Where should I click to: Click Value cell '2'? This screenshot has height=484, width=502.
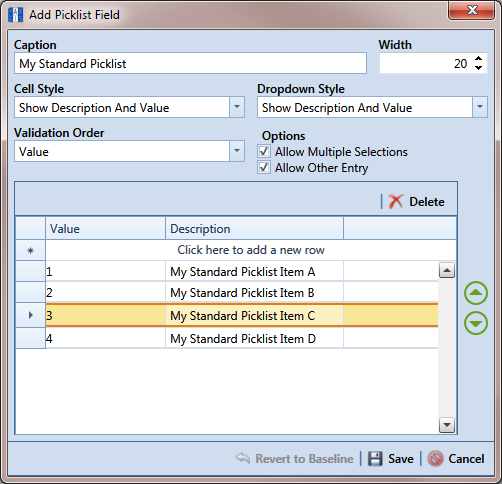tap(105, 292)
